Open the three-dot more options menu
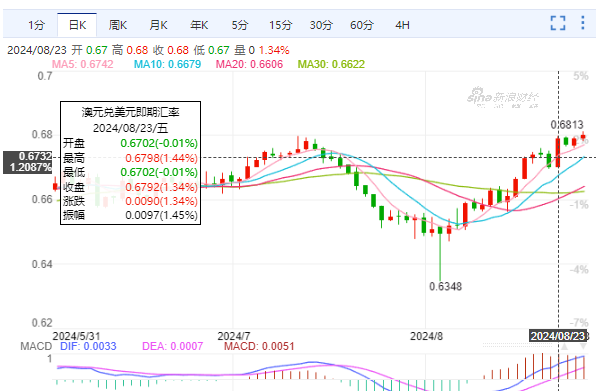The width and height of the screenshot is (596, 391). point(583,23)
